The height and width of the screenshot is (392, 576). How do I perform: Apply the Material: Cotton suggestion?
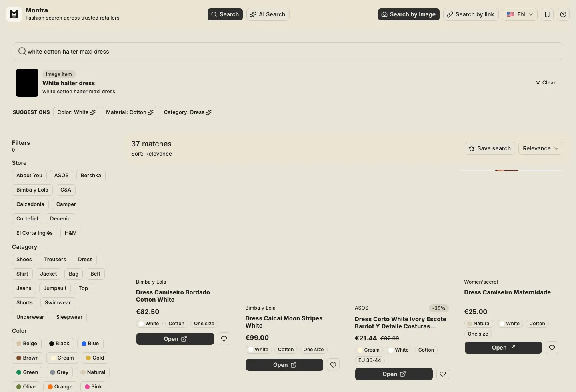(x=129, y=112)
